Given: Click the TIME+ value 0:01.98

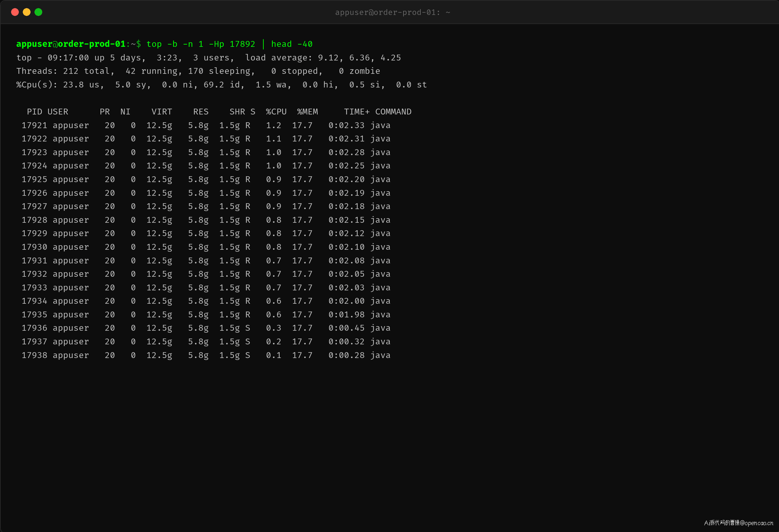Looking at the screenshot, I should click(346, 314).
